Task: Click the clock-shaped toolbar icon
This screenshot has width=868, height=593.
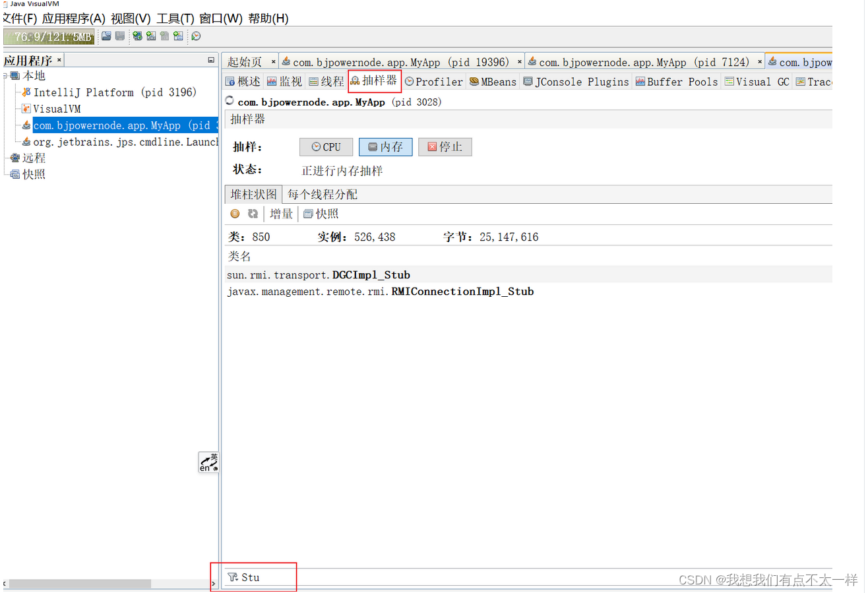Action: point(196,36)
